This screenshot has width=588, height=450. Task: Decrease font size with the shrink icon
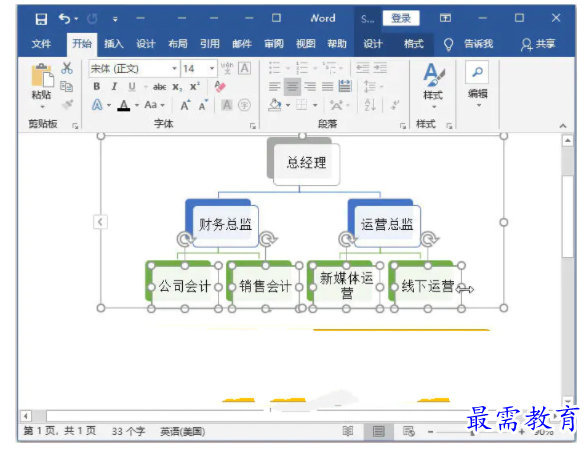203,105
